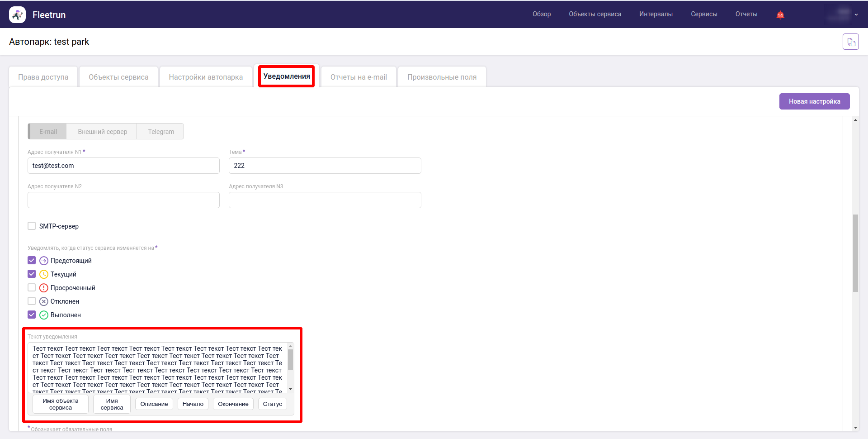
Task: Open the Интервалы menu item
Action: click(x=656, y=14)
